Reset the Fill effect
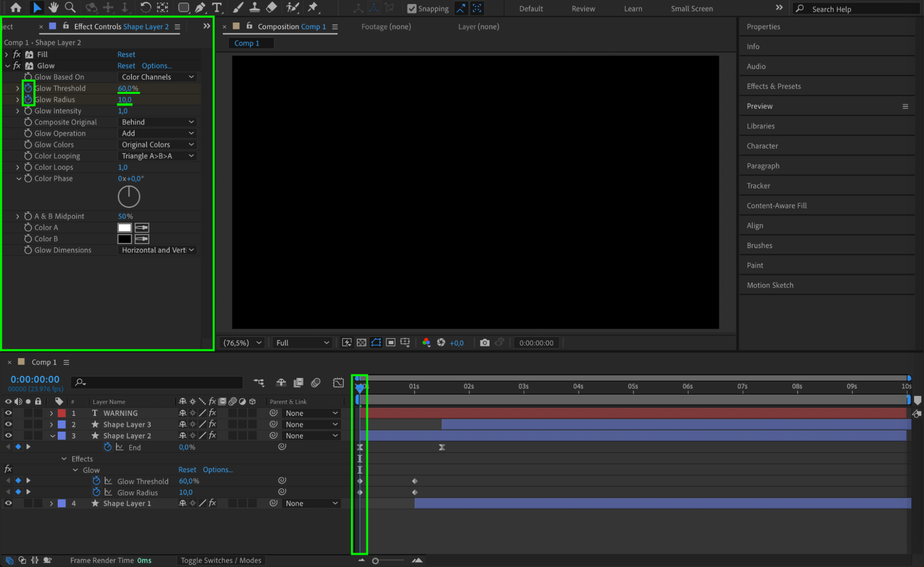 pyautogui.click(x=126, y=54)
